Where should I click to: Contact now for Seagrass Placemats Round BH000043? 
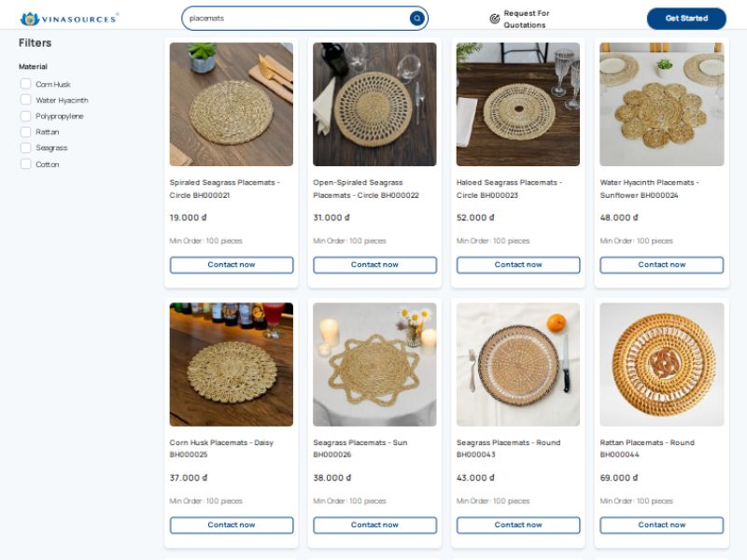click(x=518, y=525)
